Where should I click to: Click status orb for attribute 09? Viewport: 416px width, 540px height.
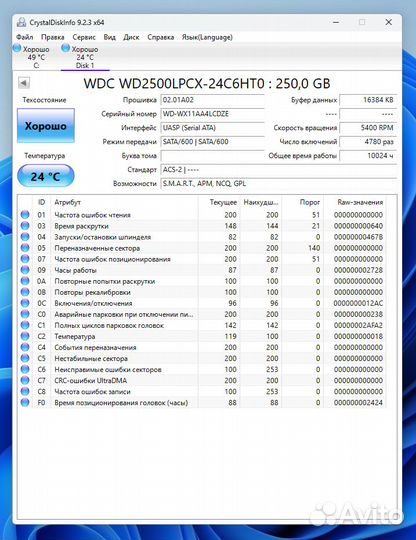click(25, 270)
